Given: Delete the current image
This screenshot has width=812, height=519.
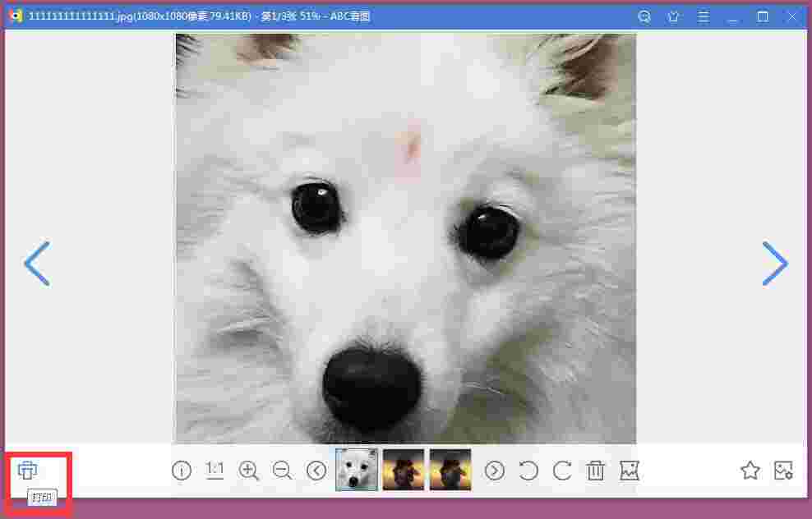Looking at the screenshot, I should (595, 471).
